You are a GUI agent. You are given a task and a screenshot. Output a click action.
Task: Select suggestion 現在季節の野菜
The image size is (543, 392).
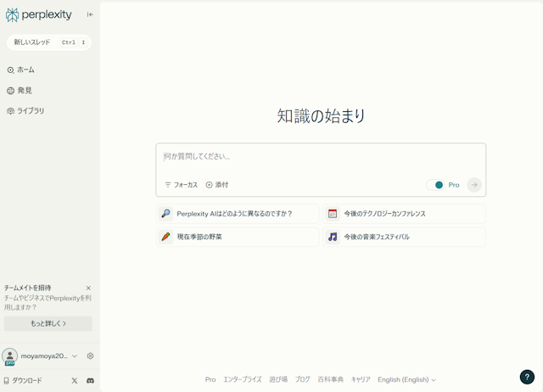coord(238,237)
